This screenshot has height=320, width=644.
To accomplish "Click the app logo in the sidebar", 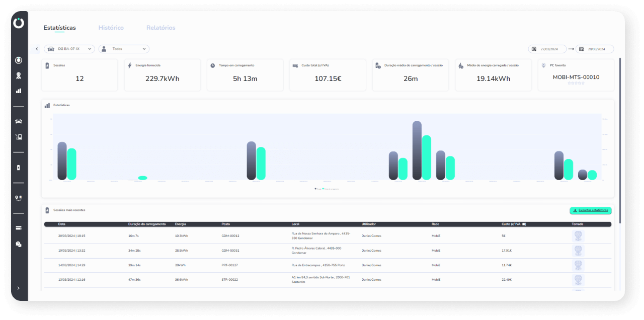I will coord(19,23).
